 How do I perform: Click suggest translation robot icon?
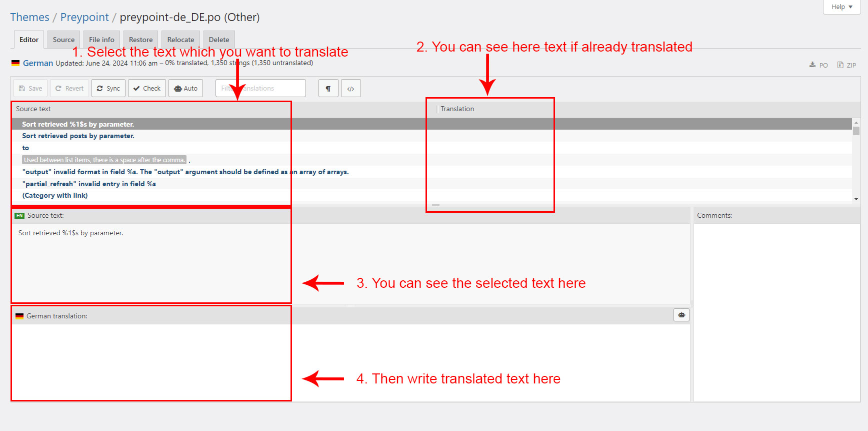pos(681,315)
